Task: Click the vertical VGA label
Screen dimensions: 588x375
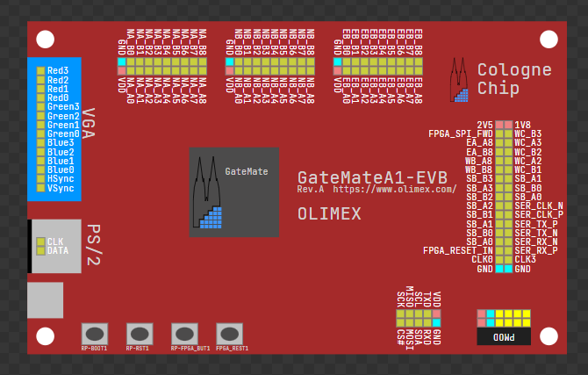Action: tap(88, 124)
